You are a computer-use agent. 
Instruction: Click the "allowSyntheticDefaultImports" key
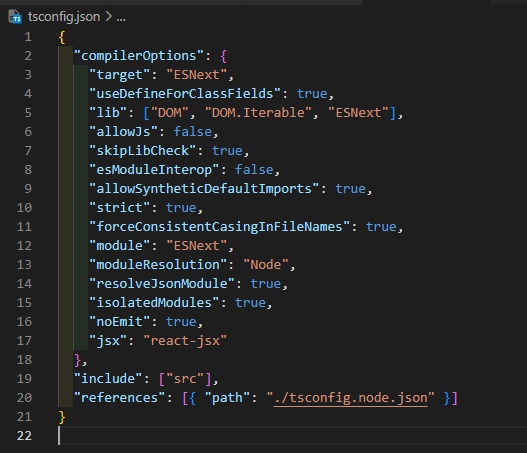(204, 189)
